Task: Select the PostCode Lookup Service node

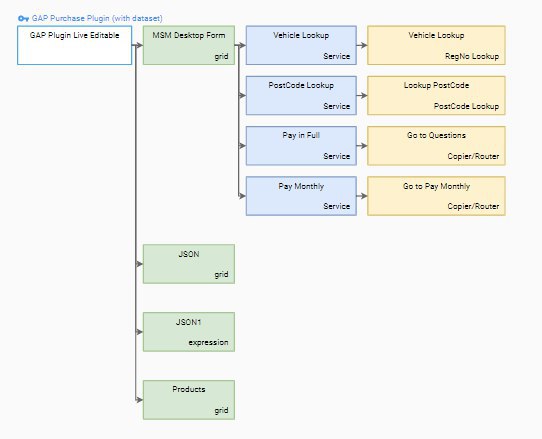Action: (x=301, y=95)
